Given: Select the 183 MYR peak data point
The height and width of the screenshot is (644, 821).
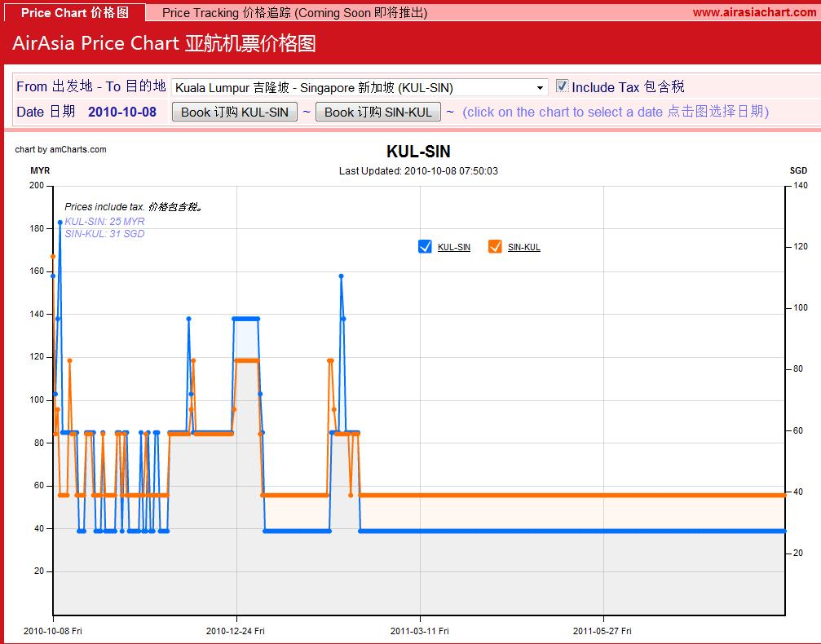Looking at the screenshot, I should coord(60,223).
